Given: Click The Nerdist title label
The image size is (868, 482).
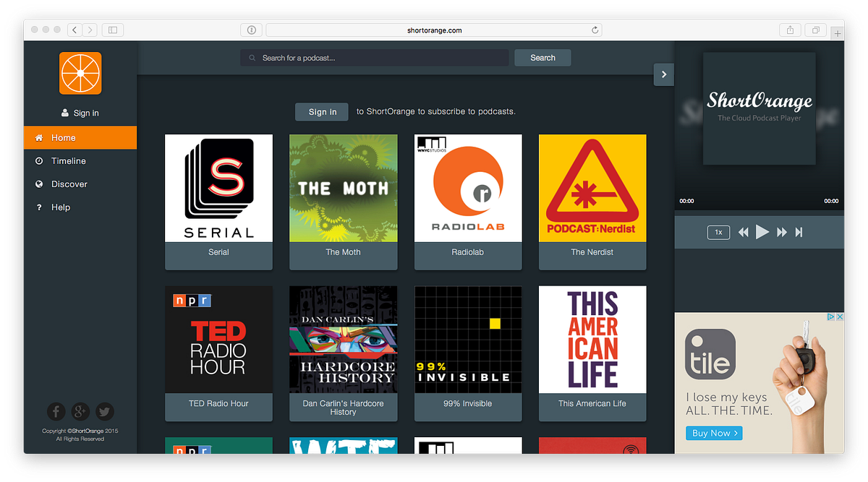Looking at the screenshot, I should [592, 252].
